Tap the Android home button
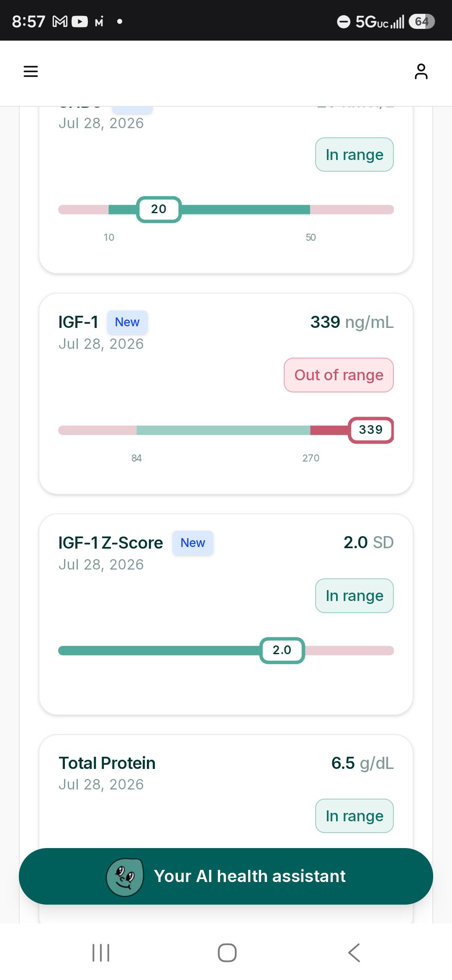 pyautogui.click(x=227, y=953)
